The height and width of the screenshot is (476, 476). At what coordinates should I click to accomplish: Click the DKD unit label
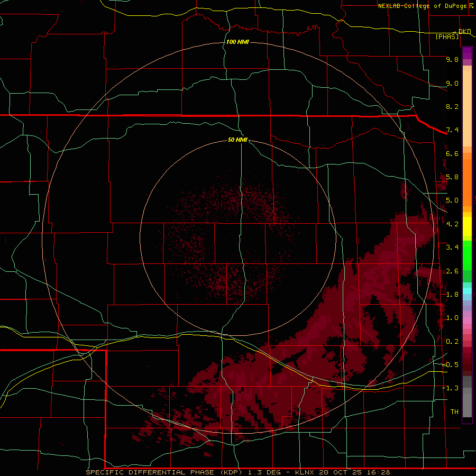[x=464, y=31]
